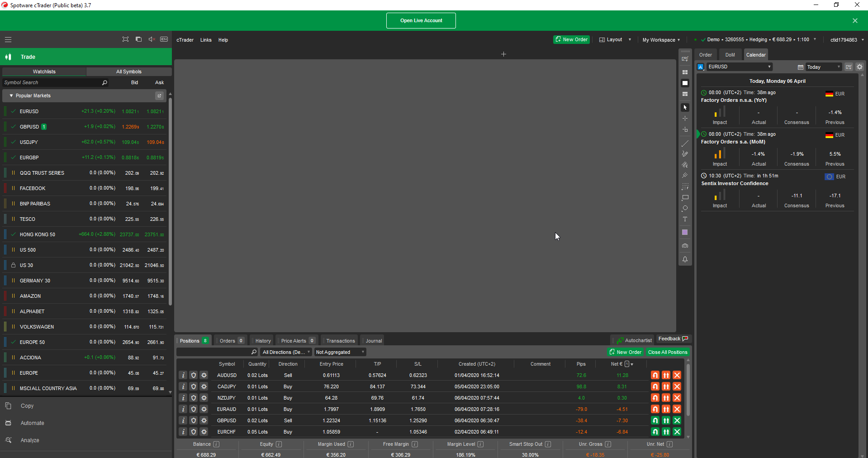
Task: Switch to single-chart layout mode
Action: click(x=685, y=83)
